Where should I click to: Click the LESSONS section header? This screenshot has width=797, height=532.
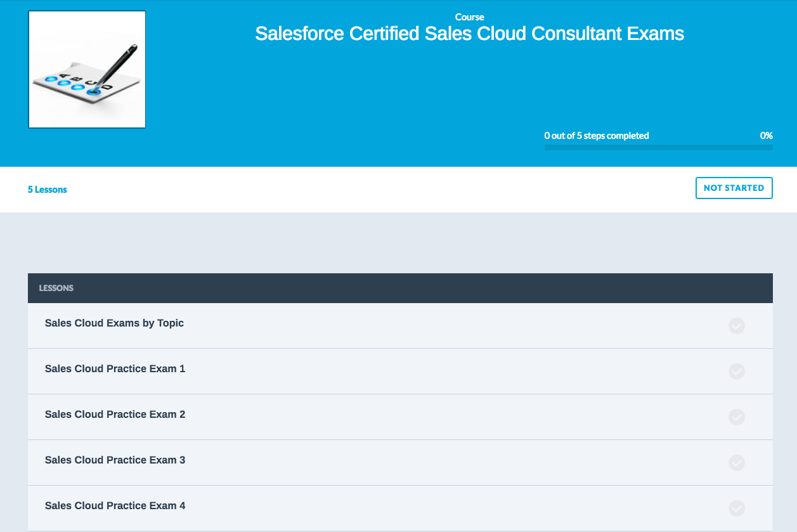[400, 288]
